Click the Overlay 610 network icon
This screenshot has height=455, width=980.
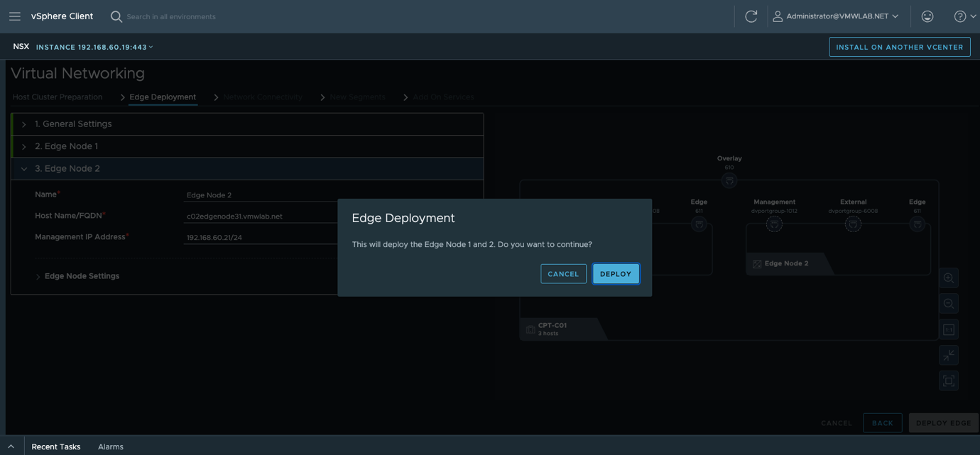click(x=729, y=181)
